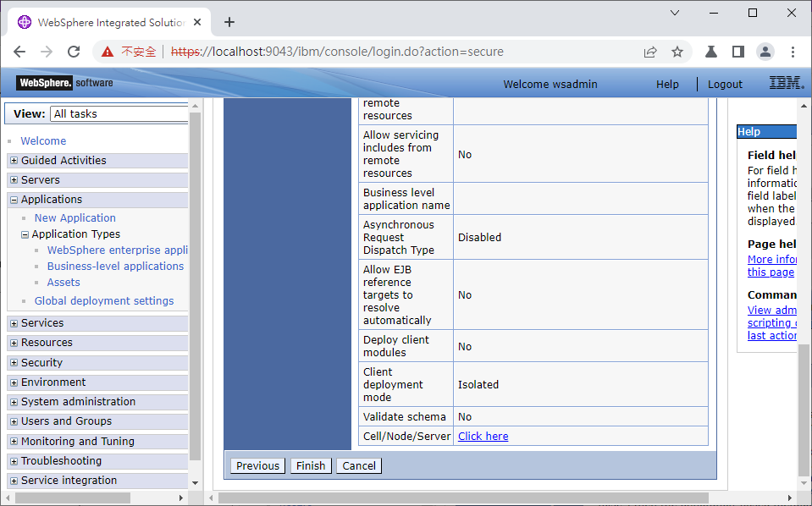812x506 pixels.
Task: Click navigation pane horizontal scrollbar
Action: coord(73,498)
